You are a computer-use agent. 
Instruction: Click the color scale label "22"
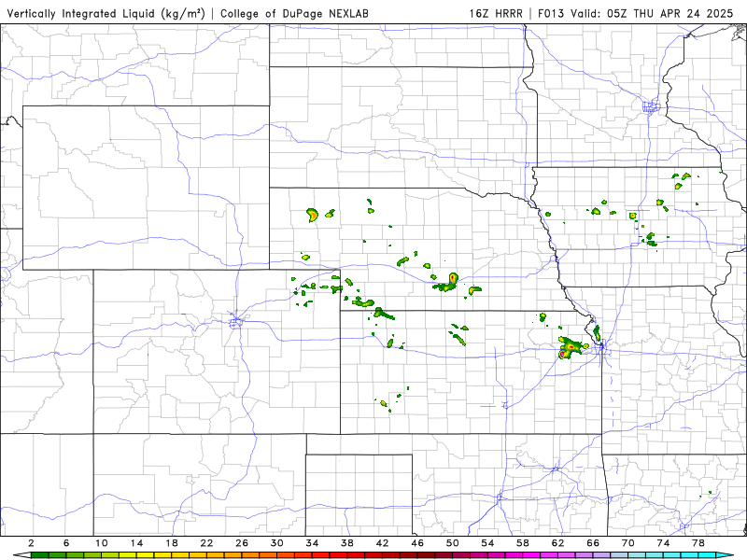coord(206,543)
